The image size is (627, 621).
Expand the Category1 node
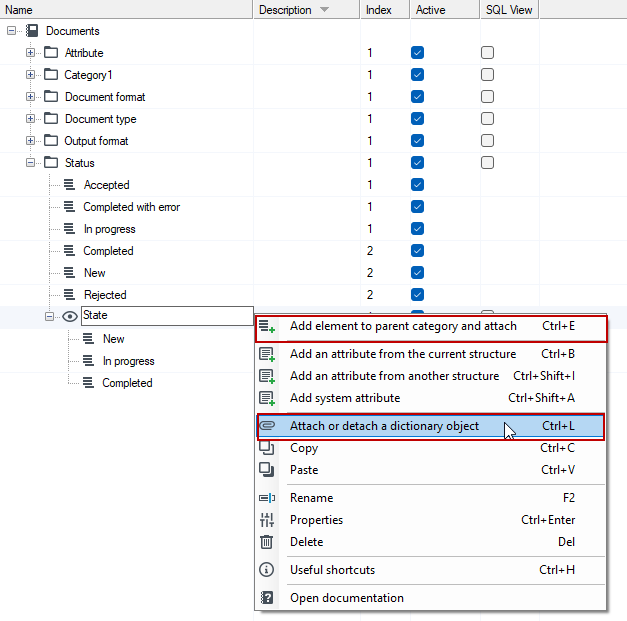30,74
